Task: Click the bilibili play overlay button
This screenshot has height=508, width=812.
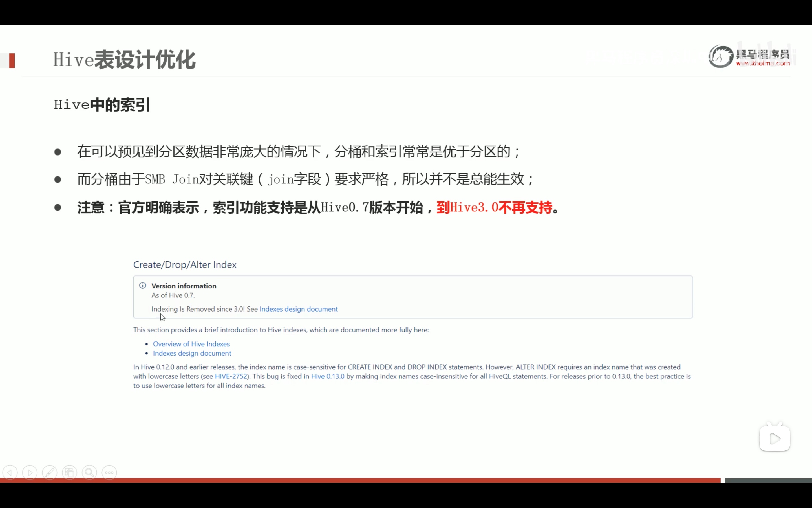Action: tap(775, 438)
